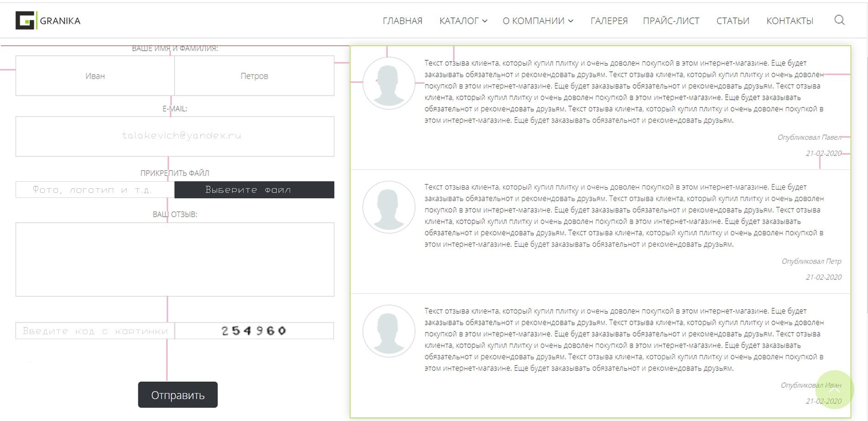
Task: Focus the surname field Петров
Action: click(x=254, y=76)
